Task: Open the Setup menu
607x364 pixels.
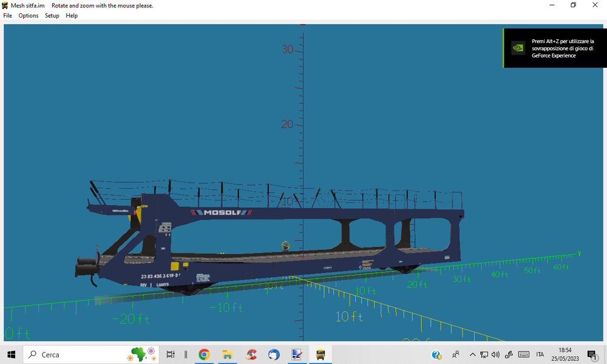Action: pyautogui.click(x=52, y=16)
